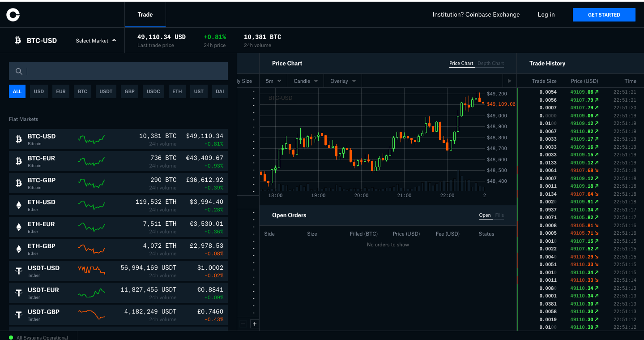
Task: Focus the market search field
Action: (x=118, y=71)
